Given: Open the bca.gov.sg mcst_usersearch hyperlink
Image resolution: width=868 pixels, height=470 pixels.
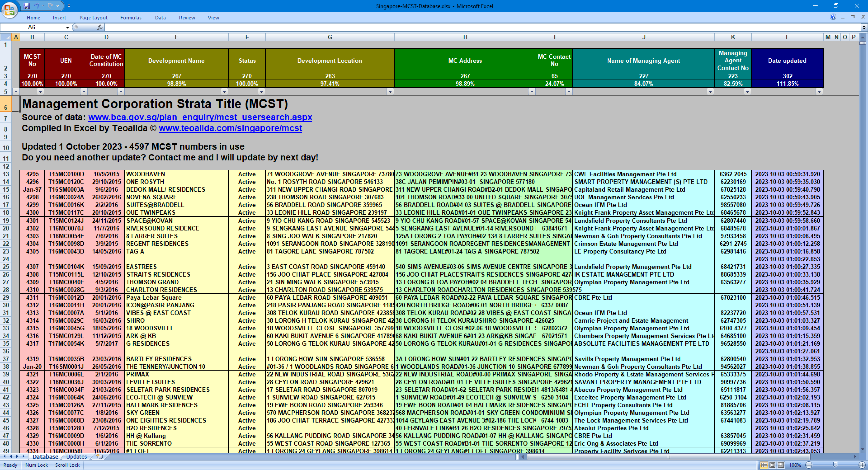Looking at the screenshot, I should tap(200, 117).
